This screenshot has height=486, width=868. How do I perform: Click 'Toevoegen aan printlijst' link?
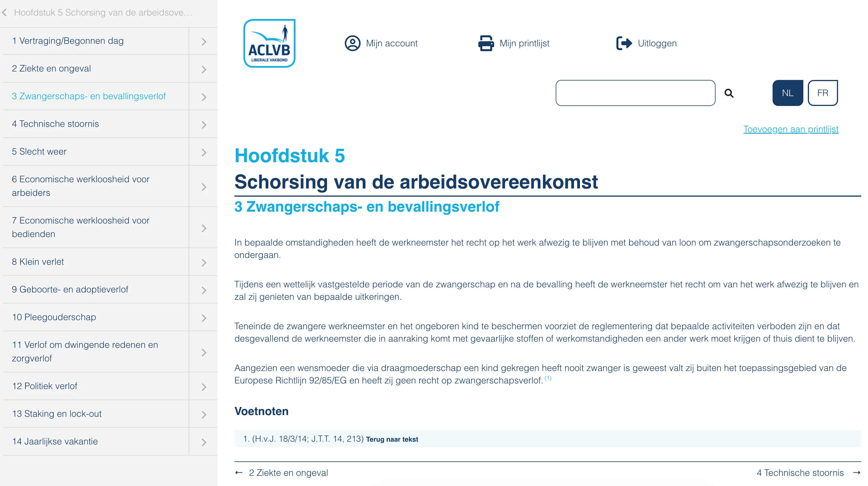point(791,129)
